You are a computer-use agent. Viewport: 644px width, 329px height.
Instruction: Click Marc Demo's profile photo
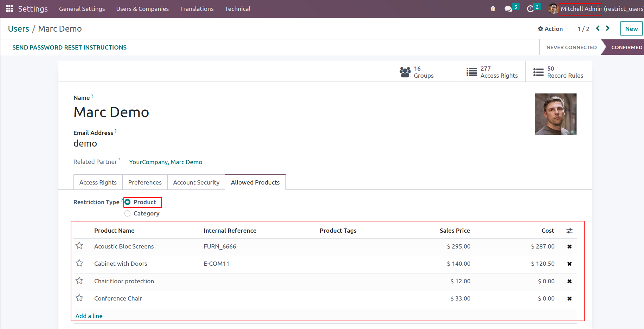pyautogui.click(x=555, y=114)
